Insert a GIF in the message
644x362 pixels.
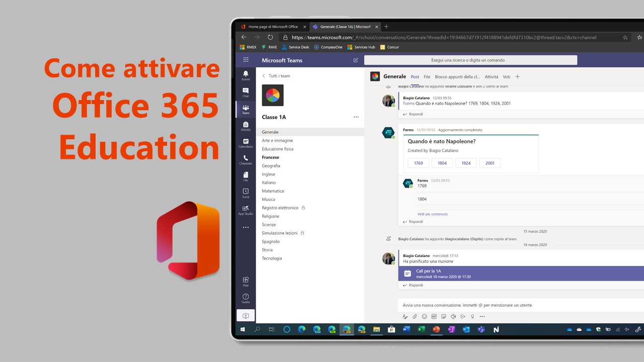click(434, 317)
